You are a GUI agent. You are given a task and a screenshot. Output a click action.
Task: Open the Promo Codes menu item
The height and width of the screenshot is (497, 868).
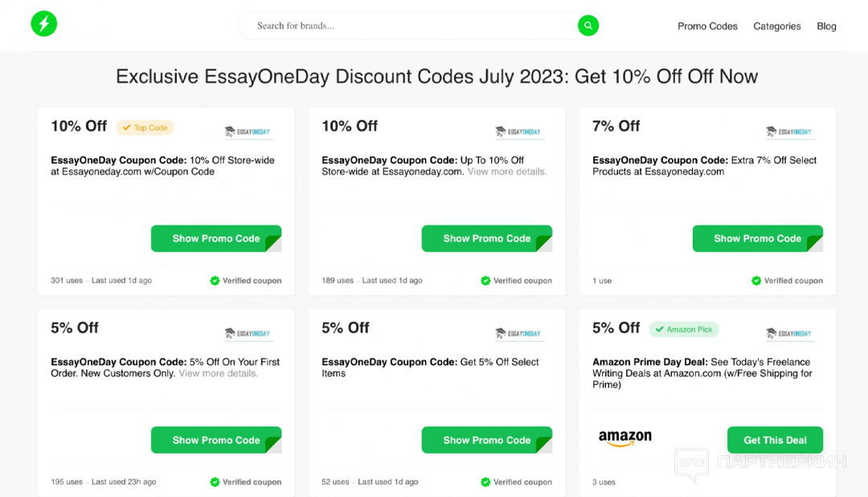point(706,26)
